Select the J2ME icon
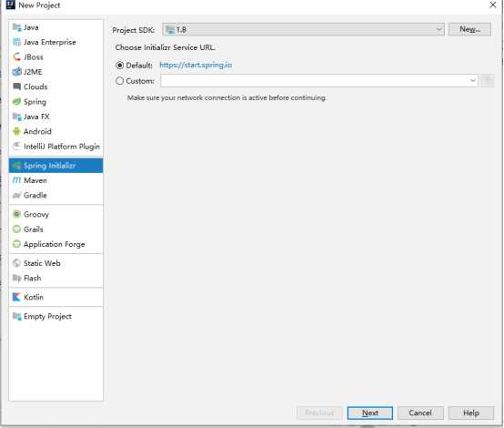Image resolution: width=504 pixels, height=428 pixels. point(16,72)
